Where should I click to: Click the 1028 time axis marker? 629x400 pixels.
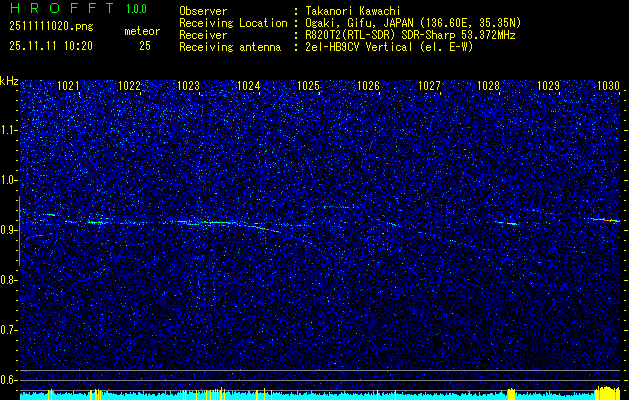tap(488, 85)
